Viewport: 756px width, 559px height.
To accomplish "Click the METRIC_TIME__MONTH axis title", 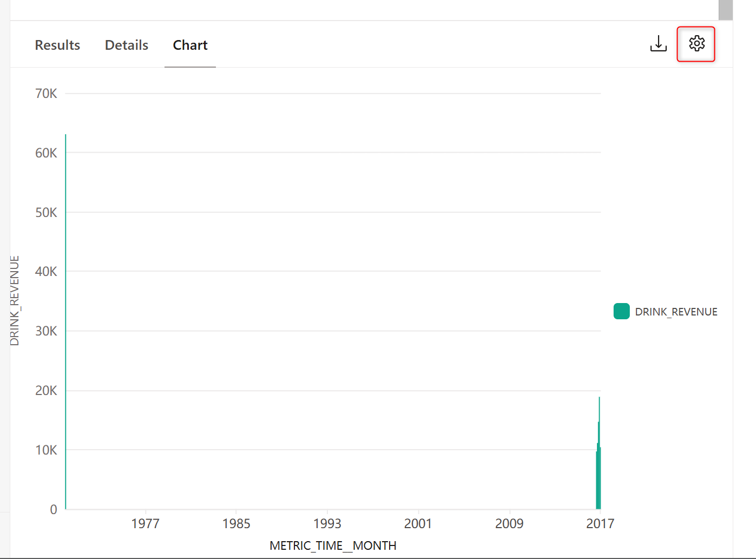I will coord(333,545).
